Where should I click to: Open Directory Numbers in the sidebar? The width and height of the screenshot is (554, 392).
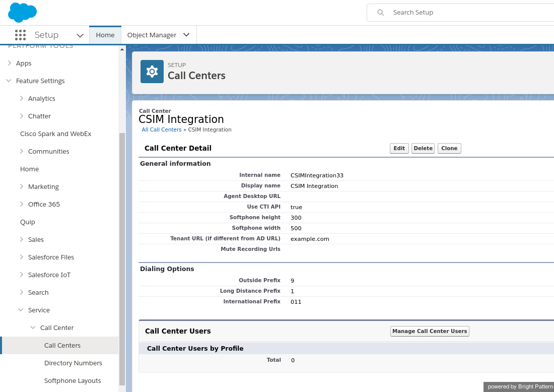click(73, 363)
